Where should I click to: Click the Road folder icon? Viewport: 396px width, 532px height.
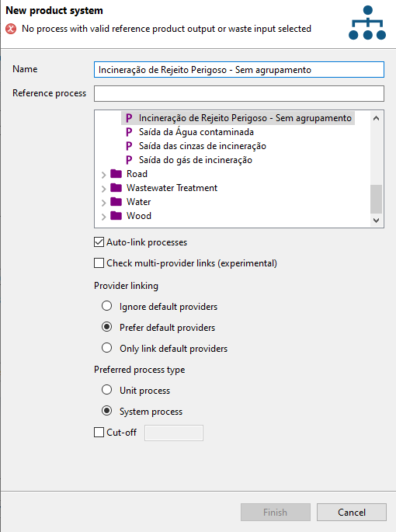click(116, 174)
